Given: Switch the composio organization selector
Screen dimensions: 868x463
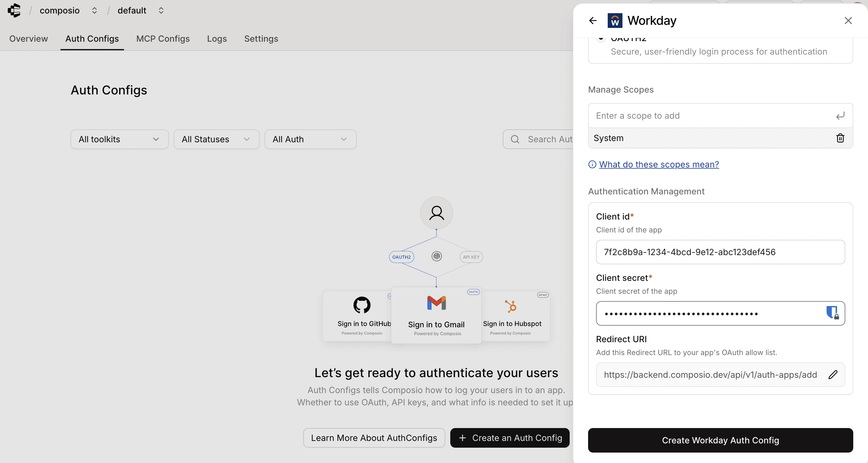Looking at the screenshot, I should point(94,10).
